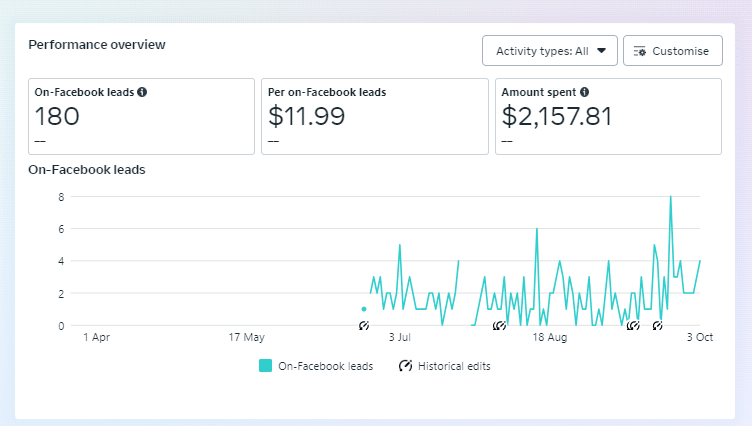Click the 6-lead peak near 18 Aug
752x426 pixels.
point(537,229)
